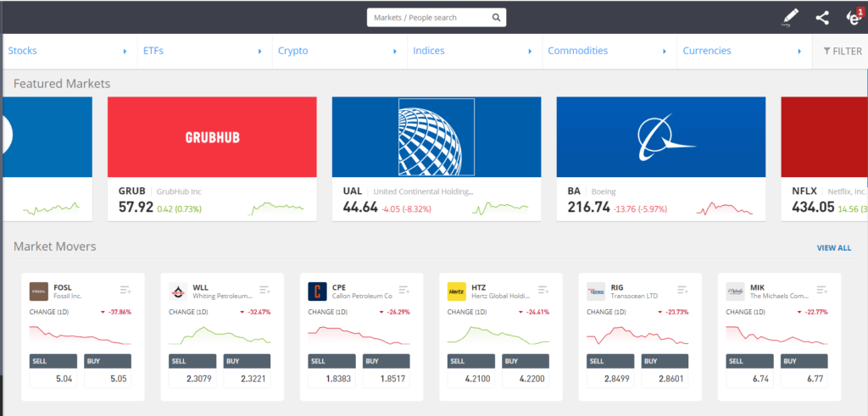Click the Transocean logo icon
Viewport: 868px width, 416px height.
pos(596,291)
